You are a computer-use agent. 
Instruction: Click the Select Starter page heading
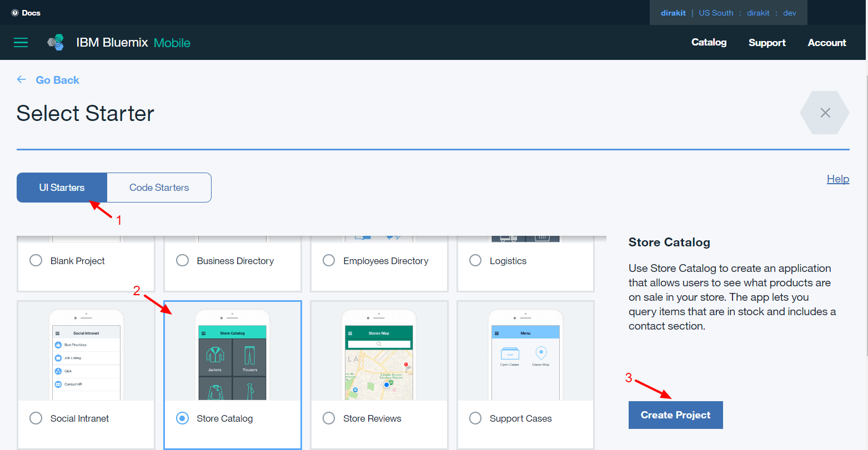pyautogui.click(x=86, y=113)
